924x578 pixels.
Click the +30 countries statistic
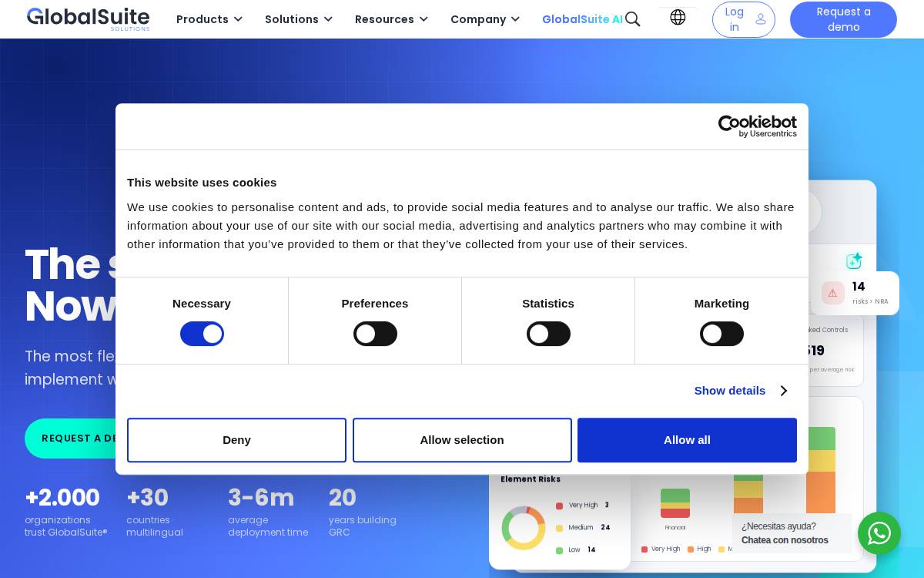click(155, 511)
